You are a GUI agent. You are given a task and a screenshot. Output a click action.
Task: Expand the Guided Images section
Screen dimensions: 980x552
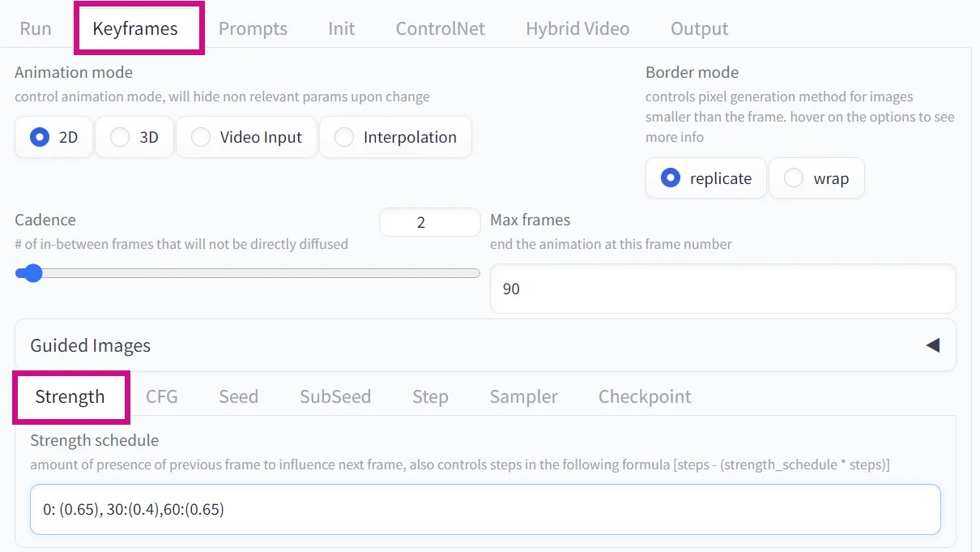(485, 345)
